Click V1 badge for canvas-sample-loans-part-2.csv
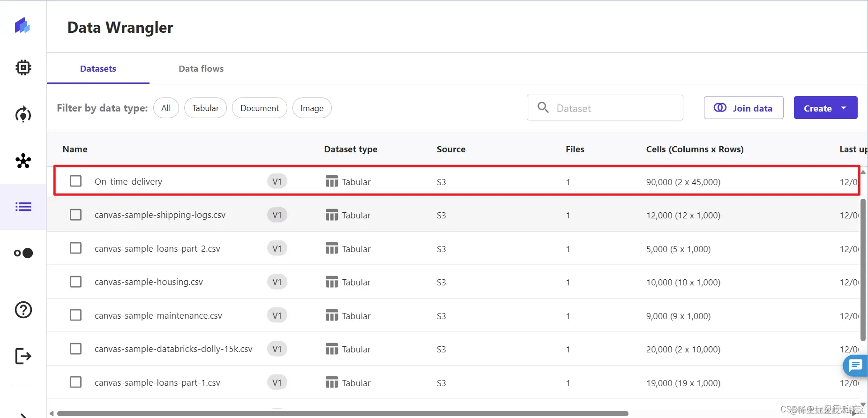The height and width of the screenshot is (418, 868). pyautogui.click(x=277, y=248)
